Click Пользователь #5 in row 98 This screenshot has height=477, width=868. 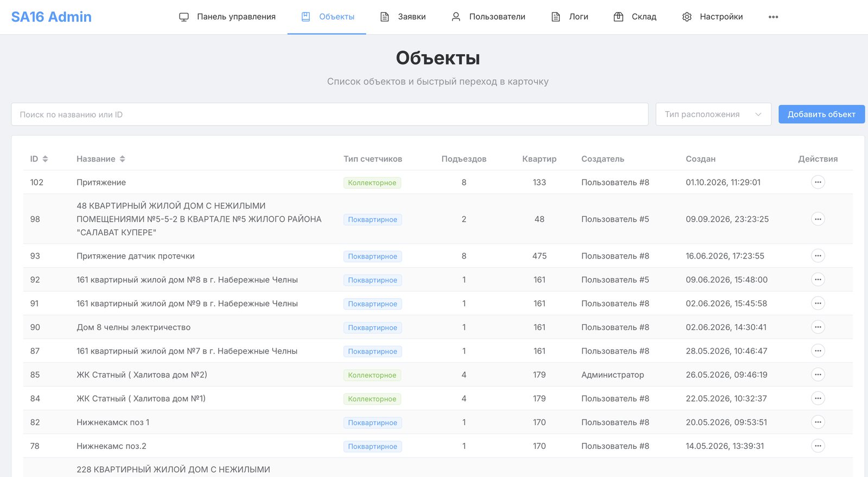[x=615, y=219]
